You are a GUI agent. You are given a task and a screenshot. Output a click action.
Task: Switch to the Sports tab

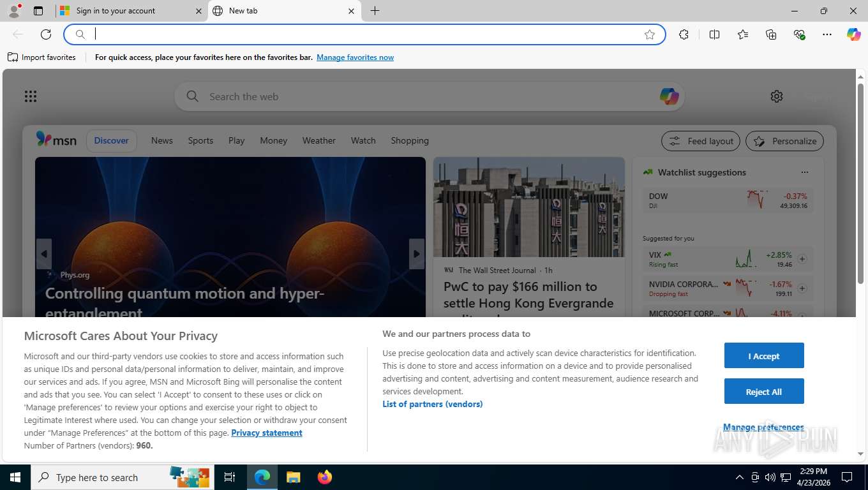pos(200,140)
